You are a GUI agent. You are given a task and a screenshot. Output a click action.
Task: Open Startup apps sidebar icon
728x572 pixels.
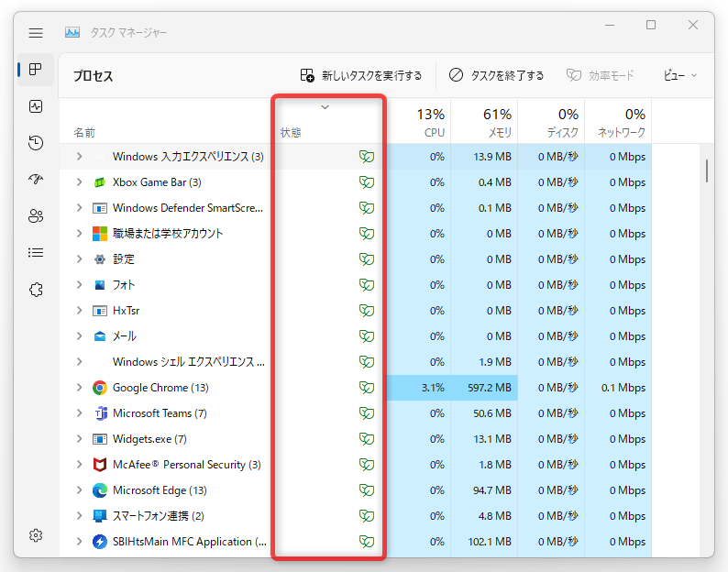coord(36,180)
